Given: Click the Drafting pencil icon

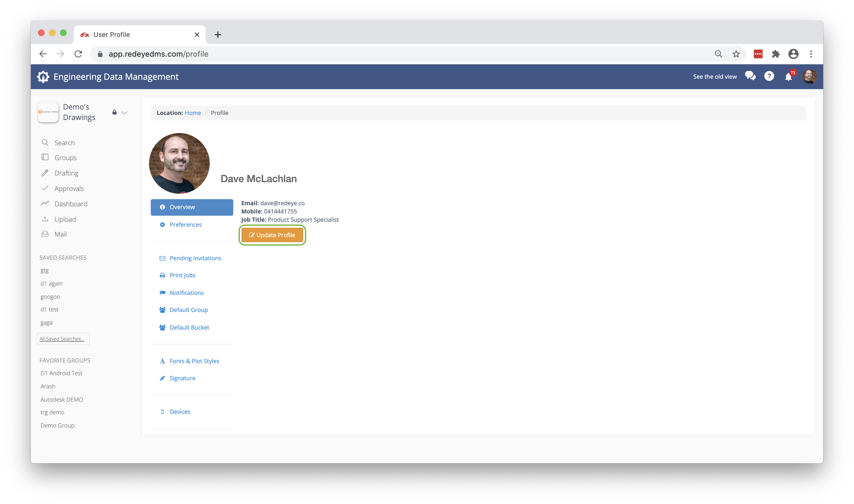Looking at the screenshot, I should coord(45,173).
